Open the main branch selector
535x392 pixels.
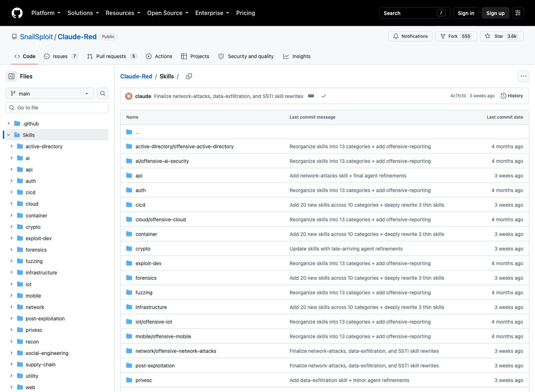coord(50,93)
